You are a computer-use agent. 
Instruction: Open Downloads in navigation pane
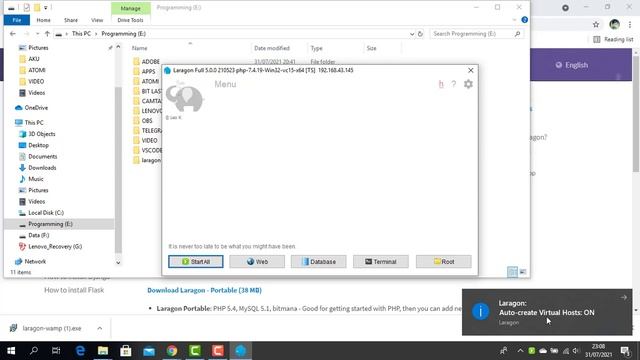pos(42,168)
